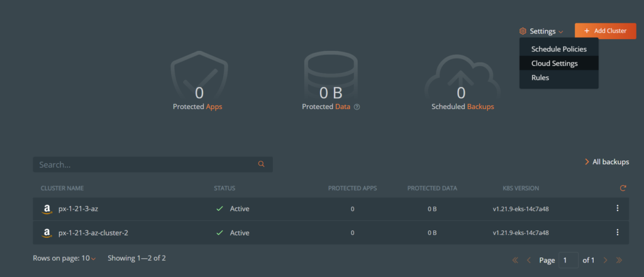Click the refresh icon above the cluster table
The width and height of the screenshot is (644, 277).
point(623,188)
